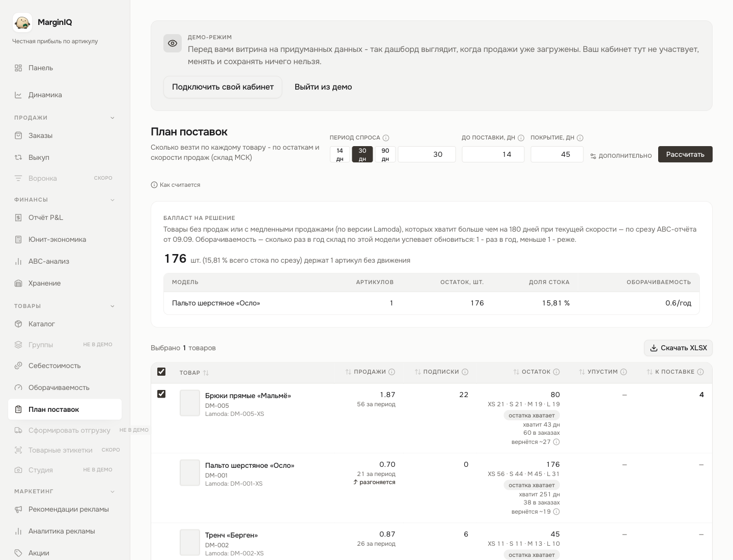This screenshot has width=733, height=560.
Task: Sort by Упустим using its sort arrows
Action: point(582,372)
